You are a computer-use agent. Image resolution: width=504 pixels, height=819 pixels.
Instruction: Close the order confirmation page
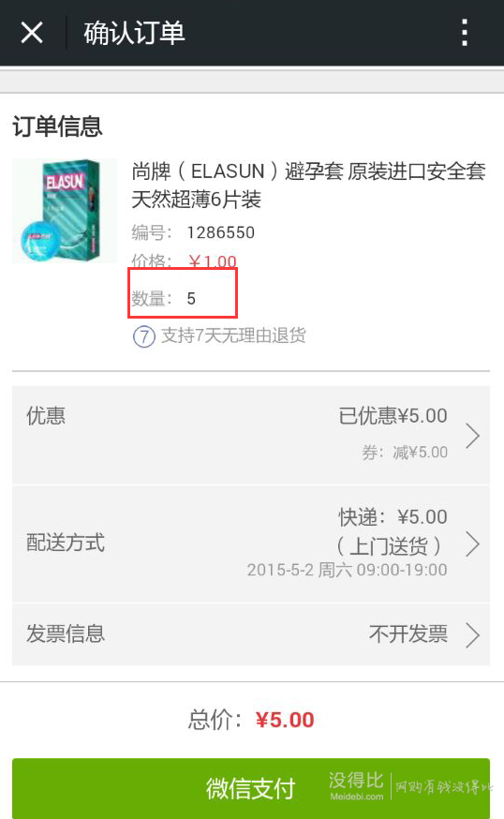pos(32,33)
